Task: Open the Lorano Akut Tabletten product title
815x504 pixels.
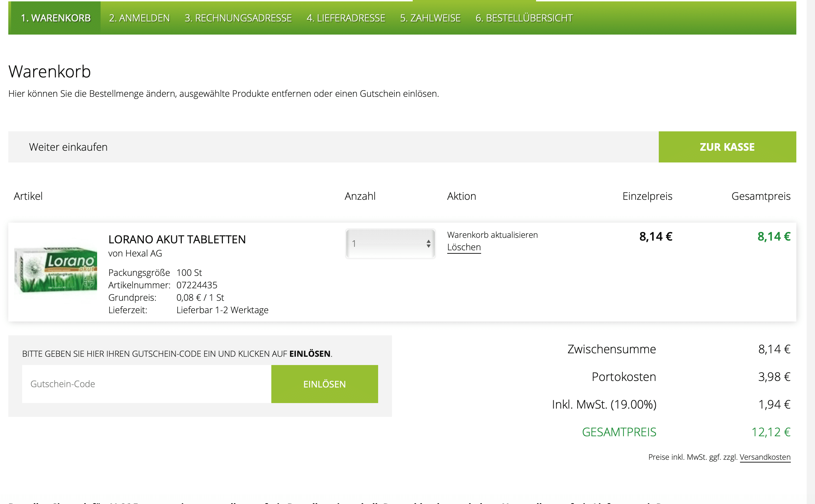Action: click(177, 239)
